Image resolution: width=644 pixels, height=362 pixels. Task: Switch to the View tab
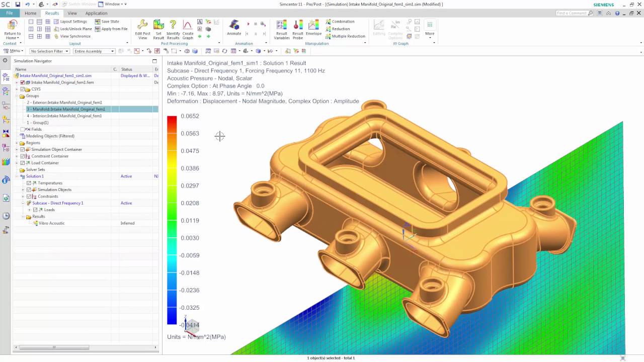pyautogui.click(x=72, y=13)
